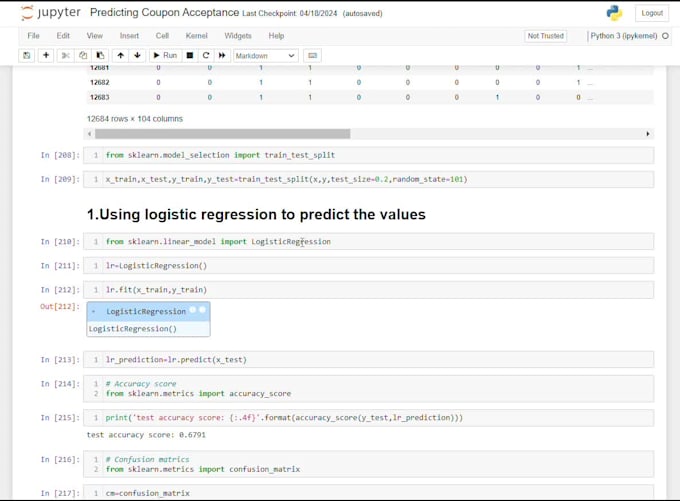Select the confusion_matrix import cell
Image resolution: width=680 pixels, height=501 pixels.
(368, 464)
